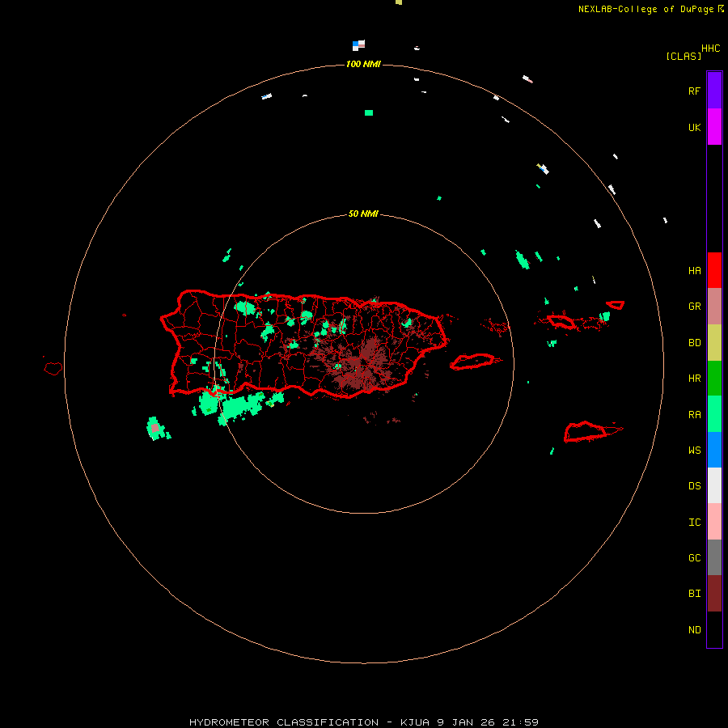Click the 'HR' legend label
Image resolution: width=728 pixels, height=728 pixels.
pos(694,379)
